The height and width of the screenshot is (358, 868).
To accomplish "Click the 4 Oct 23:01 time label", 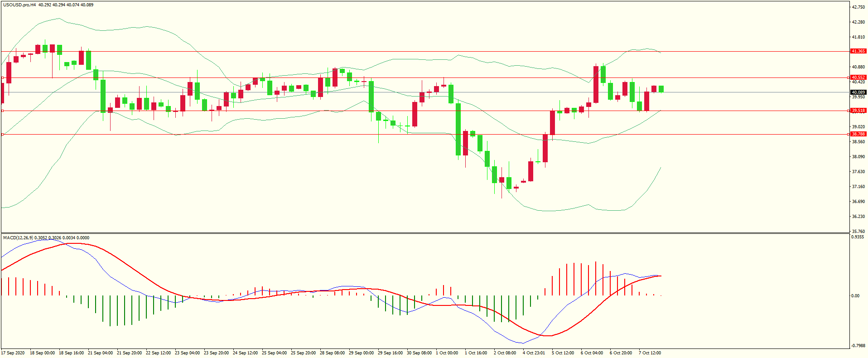I will tap(534, 353).
